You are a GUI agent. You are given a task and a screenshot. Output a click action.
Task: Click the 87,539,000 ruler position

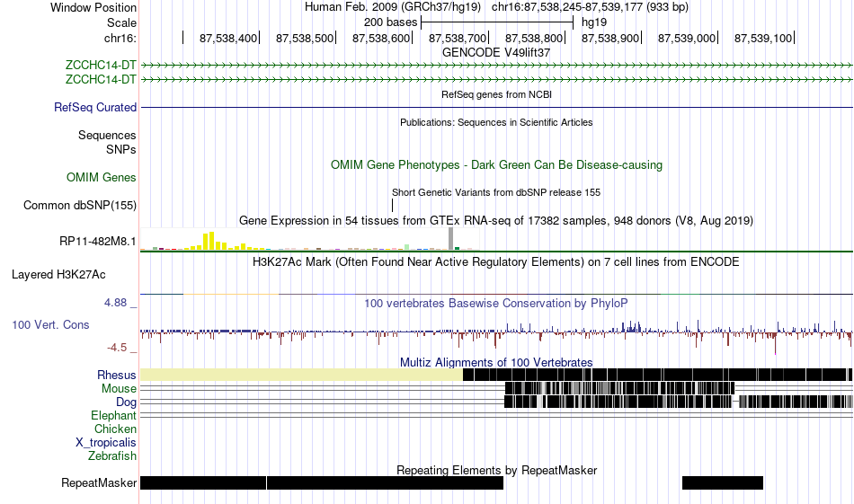click(687, 38)
